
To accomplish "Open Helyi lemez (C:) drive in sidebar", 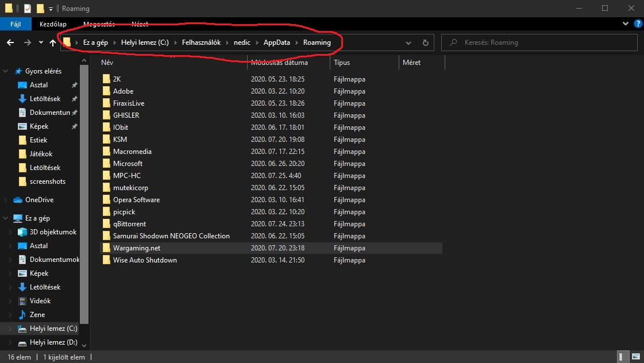I will pyautogui.click(x=53, y=329).
